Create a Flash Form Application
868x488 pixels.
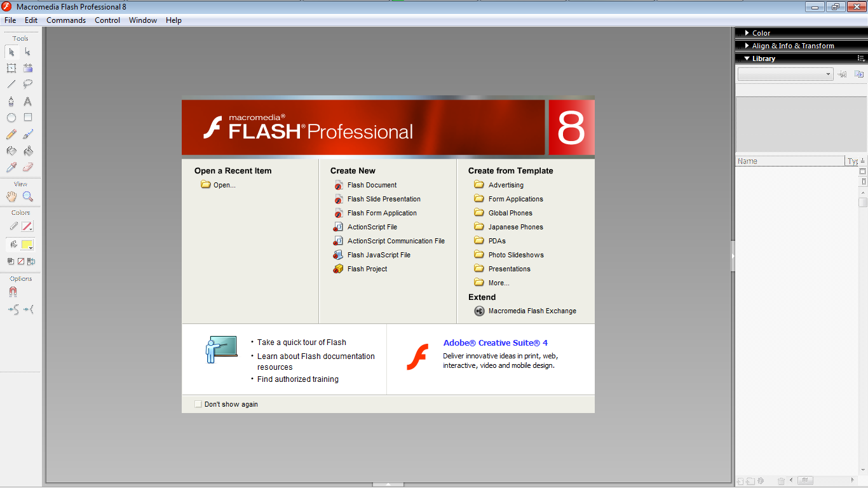point(375,213)
